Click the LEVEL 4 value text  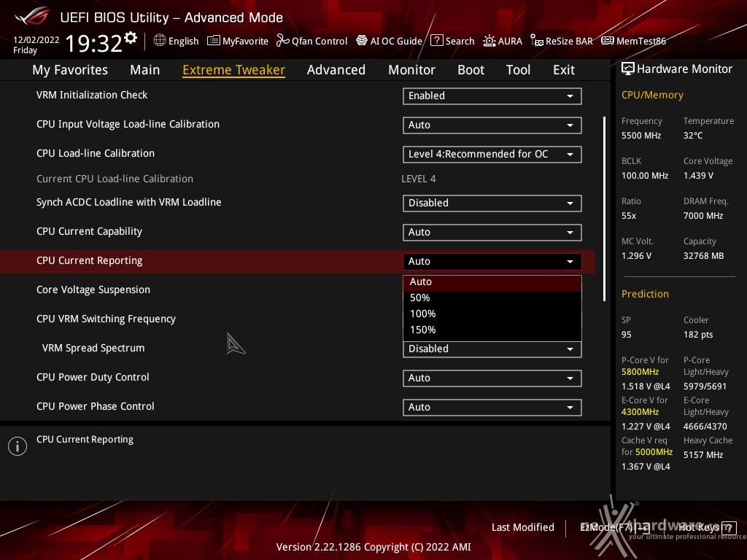point(418,179)
